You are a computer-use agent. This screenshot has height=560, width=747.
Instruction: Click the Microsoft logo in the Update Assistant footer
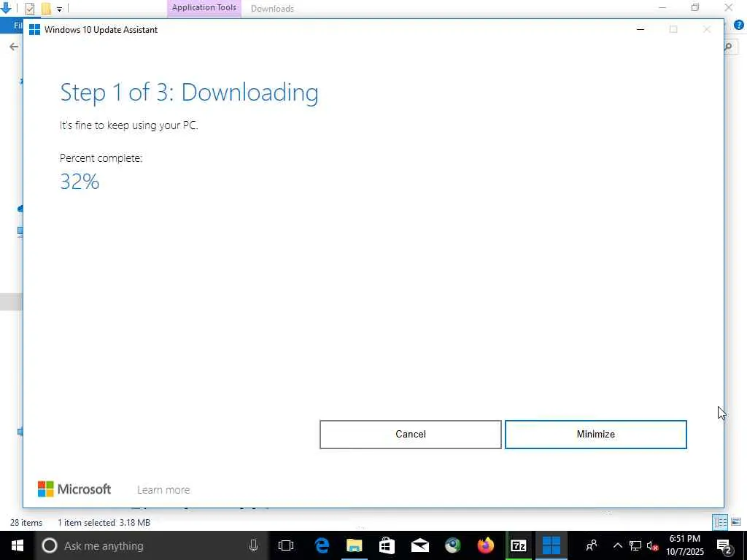coord(74,489)
